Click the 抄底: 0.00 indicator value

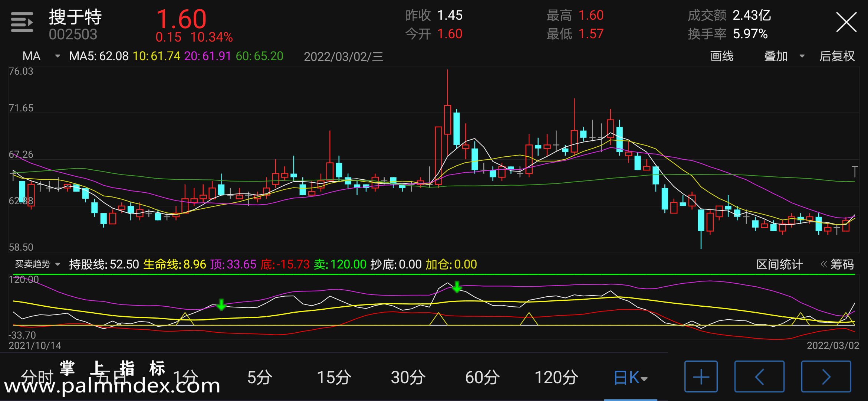396,264
